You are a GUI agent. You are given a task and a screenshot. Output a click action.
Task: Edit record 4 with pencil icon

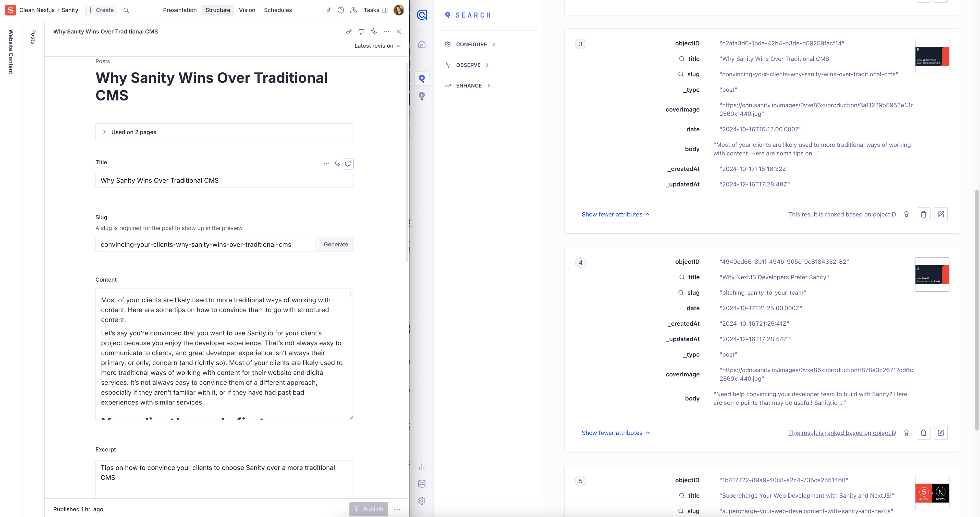pos(940,433)
